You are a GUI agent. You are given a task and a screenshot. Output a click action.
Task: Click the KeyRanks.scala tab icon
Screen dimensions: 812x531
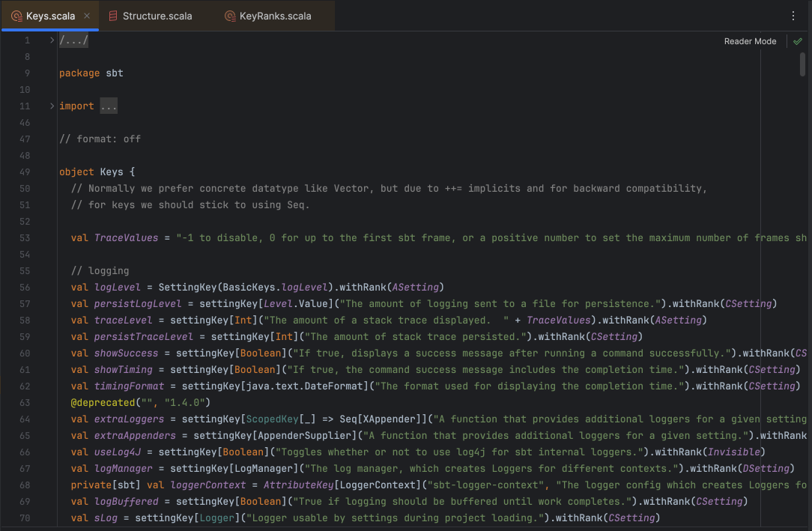(230, 16)
